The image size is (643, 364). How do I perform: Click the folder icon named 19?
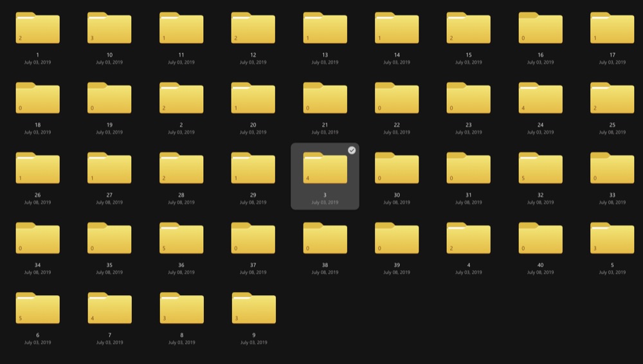pos(109,98)
